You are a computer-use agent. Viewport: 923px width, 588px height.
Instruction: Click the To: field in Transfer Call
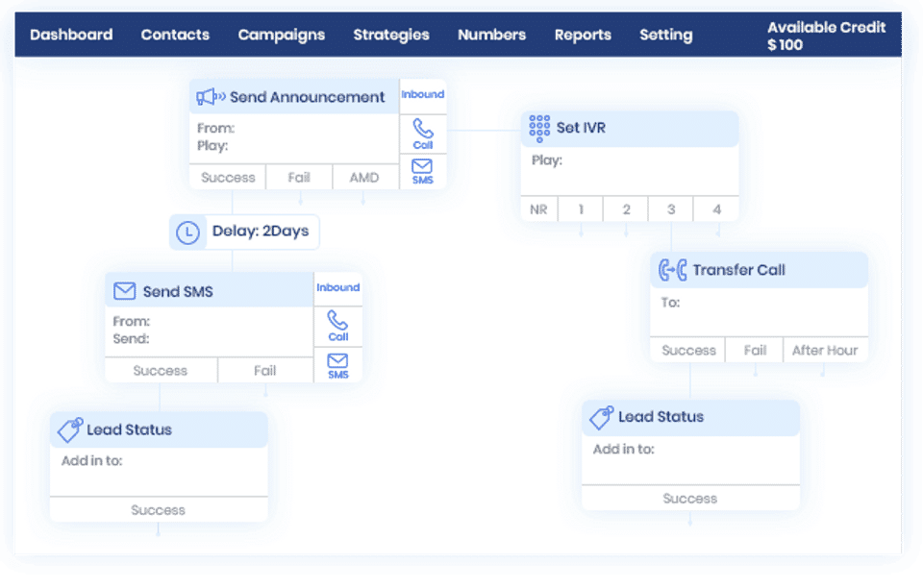tap(670, 303)
